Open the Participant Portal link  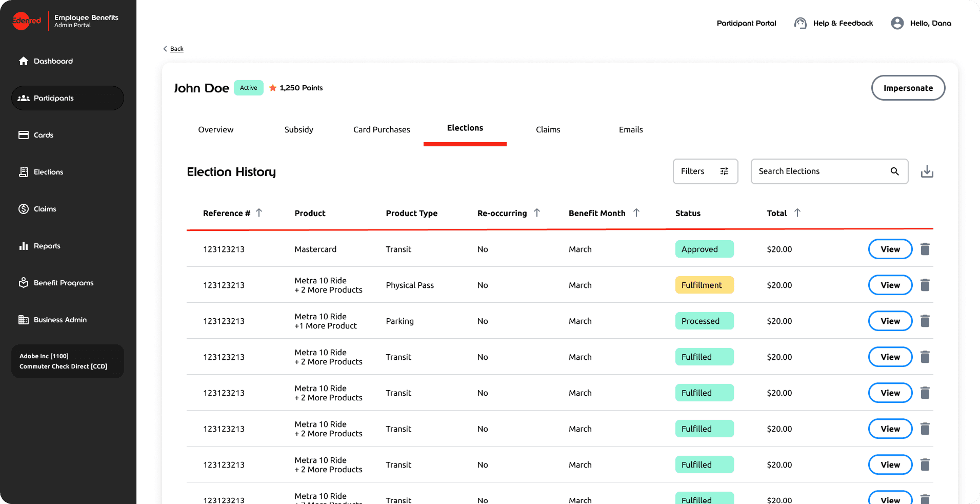coord(747,23)
